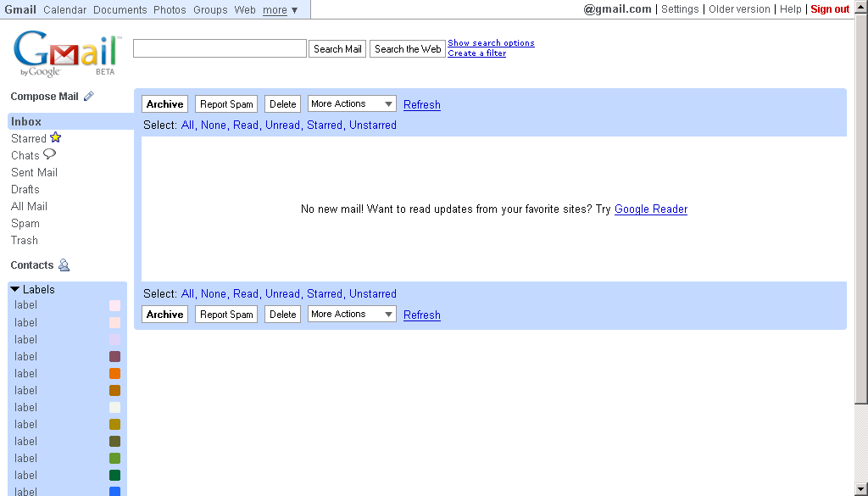
Task: Click the speech bubble icon next to Chats
Action: [49, 154]
